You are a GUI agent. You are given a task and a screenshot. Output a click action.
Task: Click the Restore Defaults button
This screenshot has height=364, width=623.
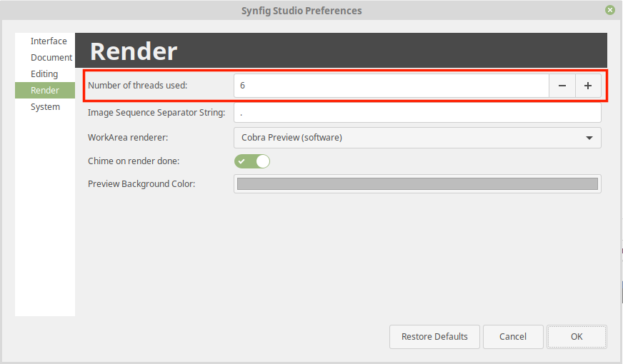click(x=434, y=337)
